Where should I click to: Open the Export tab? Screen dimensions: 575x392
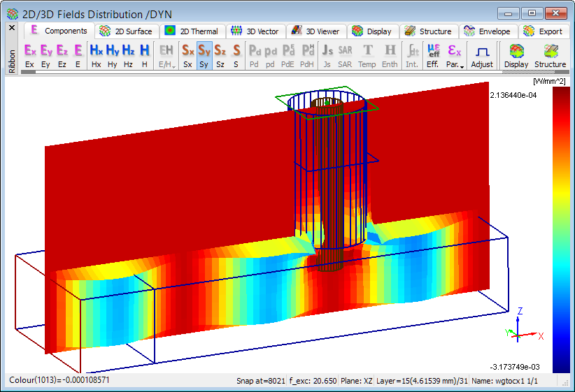click(543, 31)
